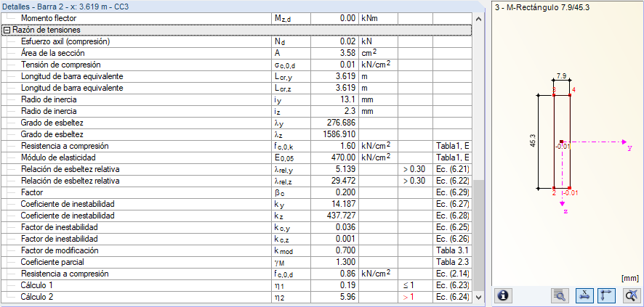
Task: Click the η1 value 0.19
Action: coord(349,285)
